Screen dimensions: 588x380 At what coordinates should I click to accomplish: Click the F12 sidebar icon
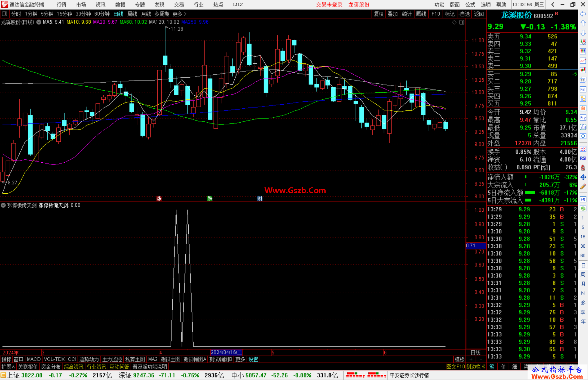583,118
